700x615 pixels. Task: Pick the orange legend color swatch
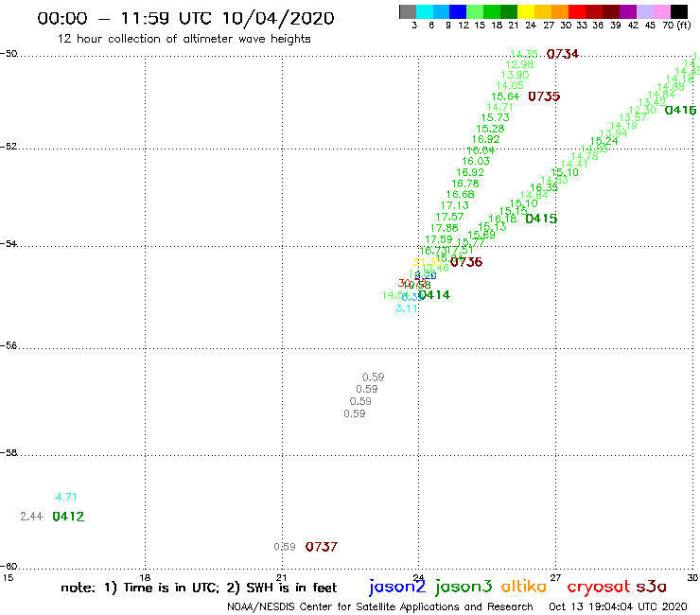pyautogui.click(x=560, y=11)
